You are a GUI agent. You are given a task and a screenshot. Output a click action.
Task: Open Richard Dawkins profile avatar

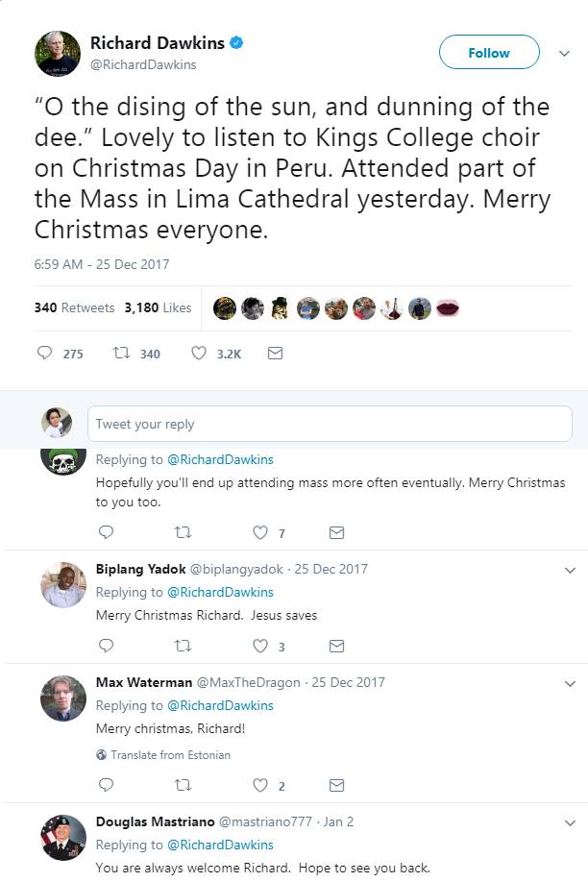click(57, 53)
